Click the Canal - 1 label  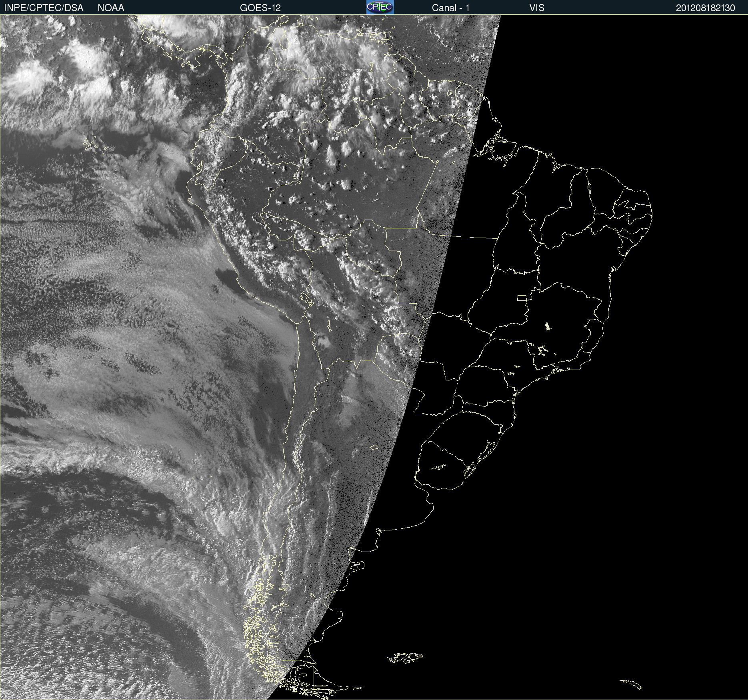click(x=450, y=8)
